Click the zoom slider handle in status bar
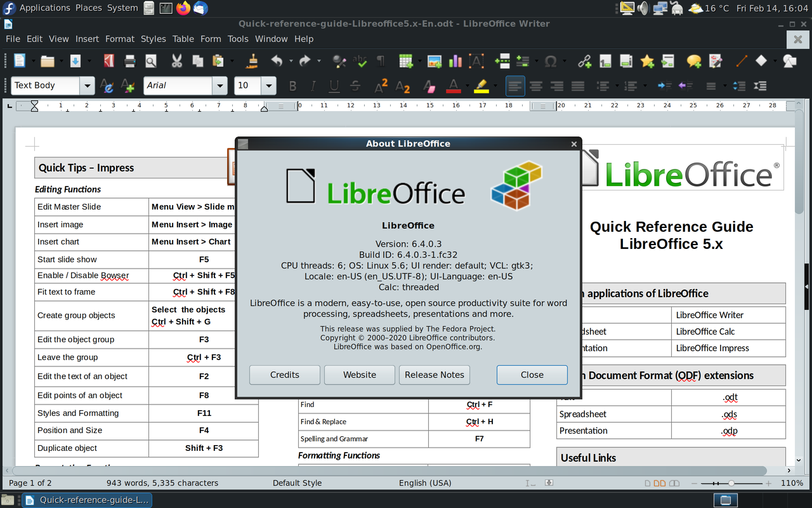812x508 pixels. [x=731, y=483]
